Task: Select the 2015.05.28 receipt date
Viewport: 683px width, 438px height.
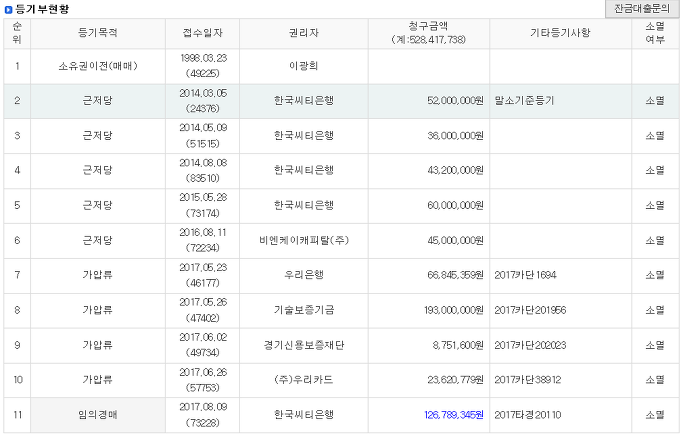Action: (x=203, y=198)
